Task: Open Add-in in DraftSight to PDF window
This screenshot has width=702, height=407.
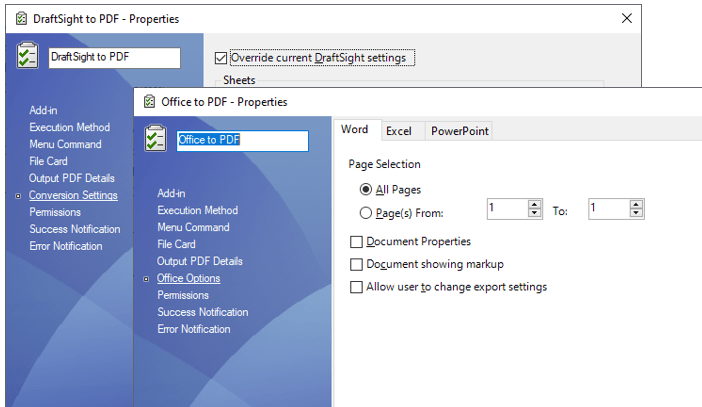Action: (43, 111)
